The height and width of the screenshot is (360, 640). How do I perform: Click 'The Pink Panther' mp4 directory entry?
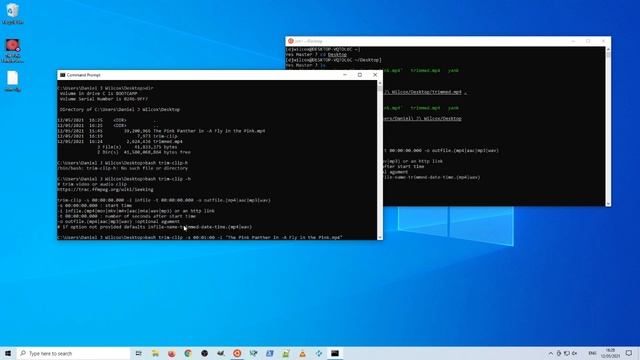161,131
